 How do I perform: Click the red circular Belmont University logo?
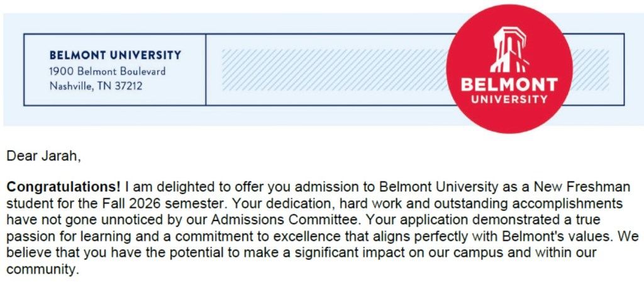point(509,69)
